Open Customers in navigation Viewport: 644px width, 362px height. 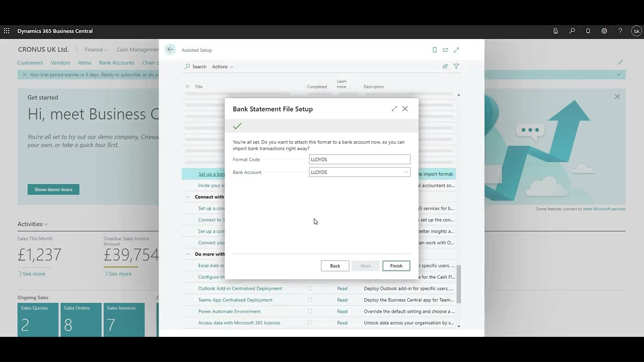pos(30,63)
